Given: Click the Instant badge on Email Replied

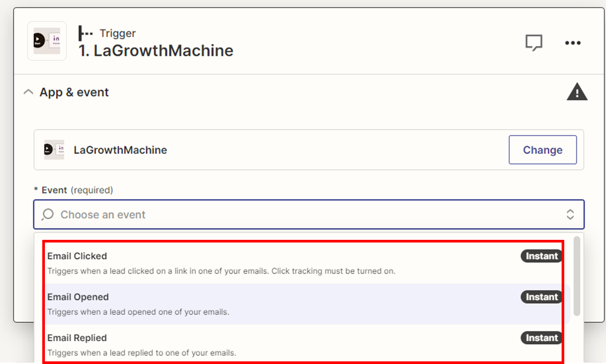Looking at the screenshot, I should coord(542,338).
